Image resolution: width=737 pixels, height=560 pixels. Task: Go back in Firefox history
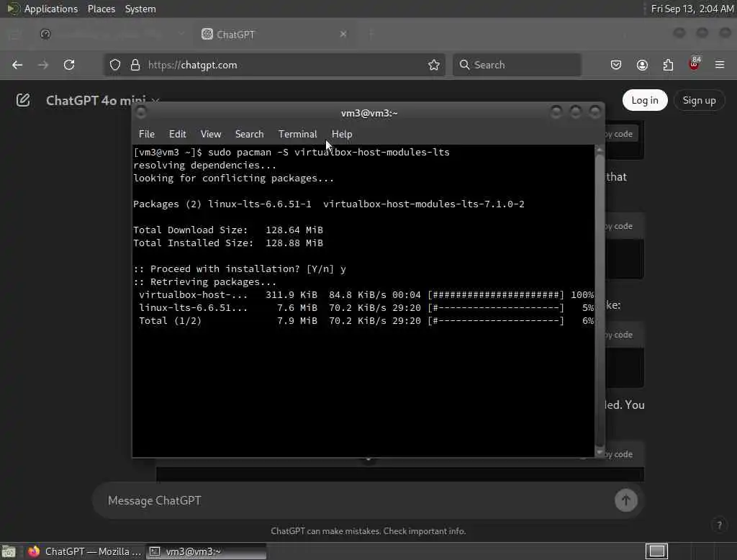click(x=17, y=65)
